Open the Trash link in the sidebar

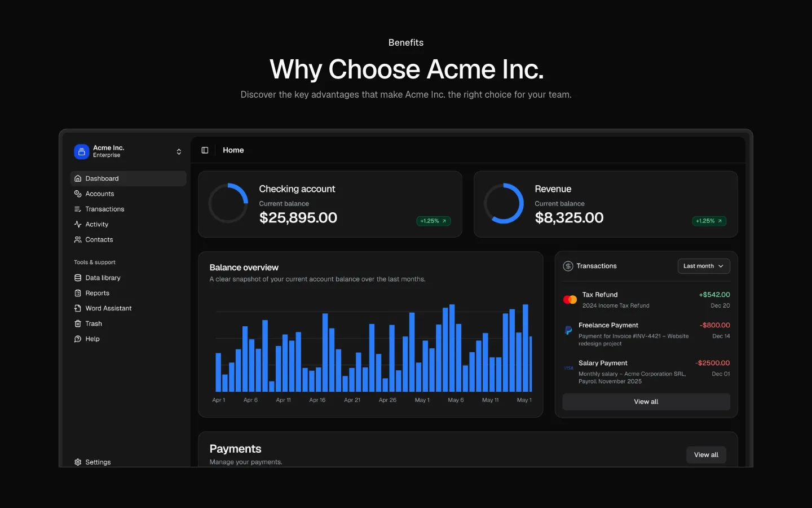128,323
